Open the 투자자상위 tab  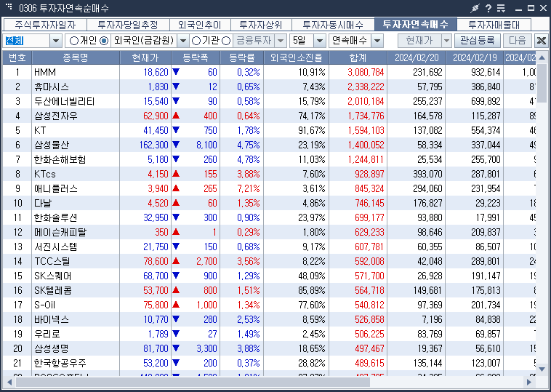[x=261, y=25]
